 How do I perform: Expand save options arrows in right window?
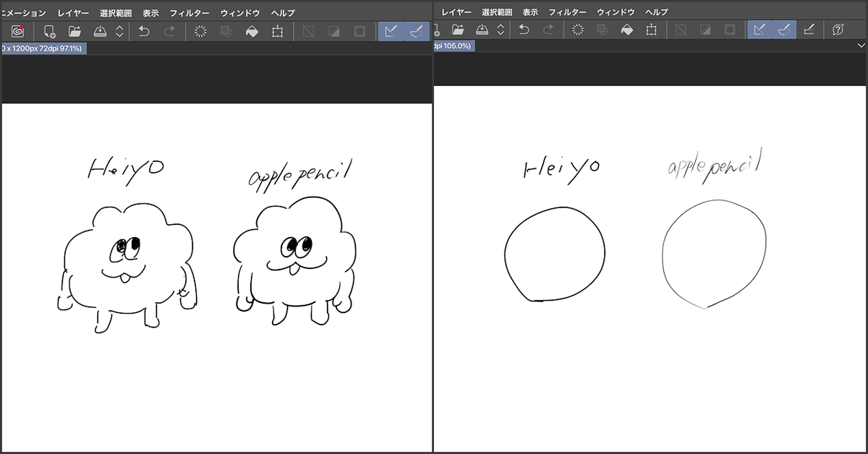[x=500, y=30]
